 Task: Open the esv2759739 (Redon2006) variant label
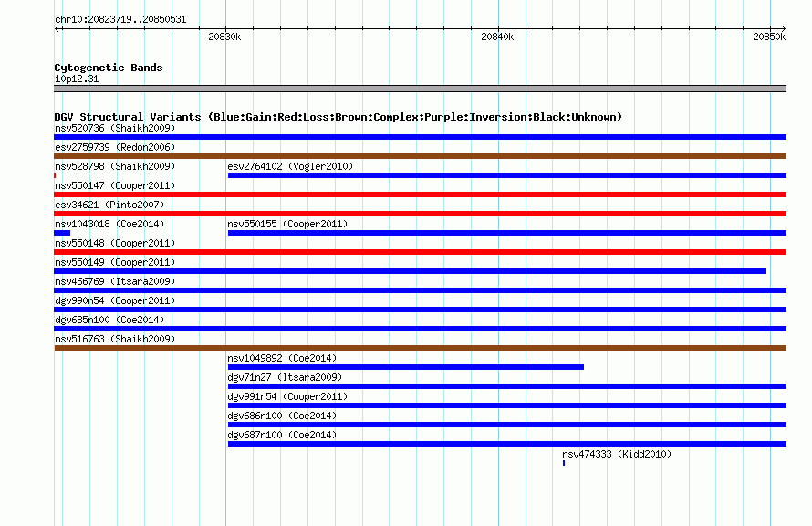115,147
